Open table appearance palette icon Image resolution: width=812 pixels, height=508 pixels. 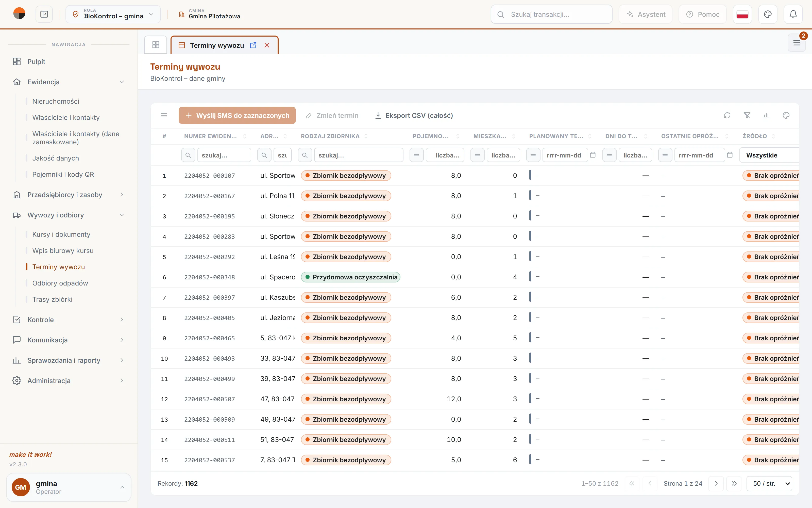click(x=786, y=116)
